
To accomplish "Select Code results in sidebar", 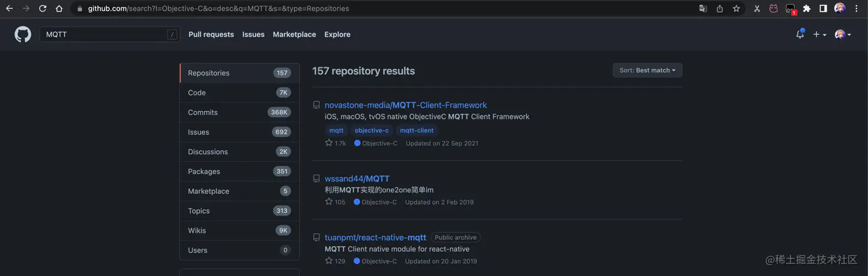I will tap(239, 93).
